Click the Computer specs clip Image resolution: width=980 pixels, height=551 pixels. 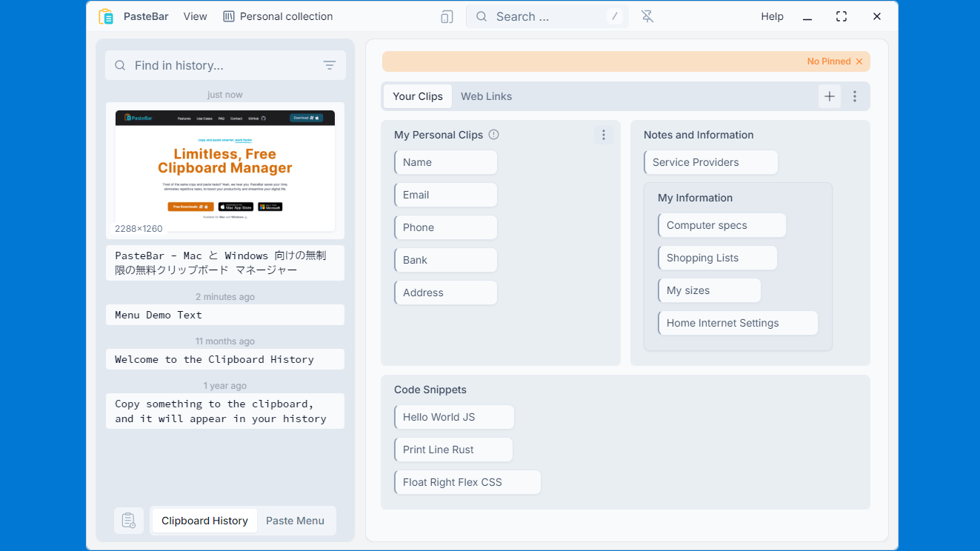(x=722, y=225)
